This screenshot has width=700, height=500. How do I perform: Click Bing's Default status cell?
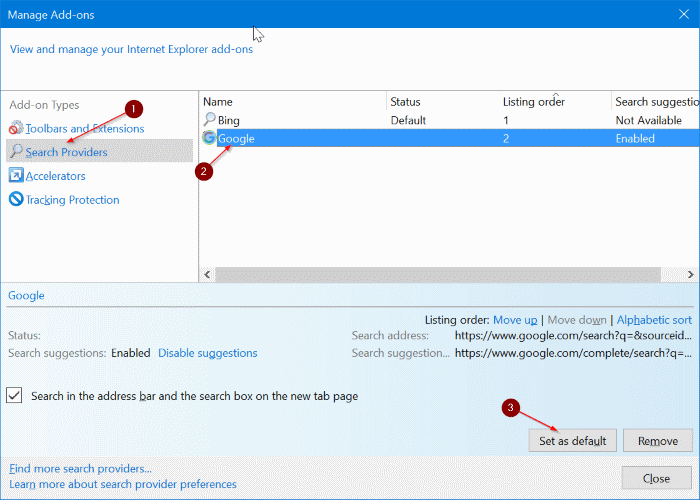pyautogui.click(x=408, y=120)
